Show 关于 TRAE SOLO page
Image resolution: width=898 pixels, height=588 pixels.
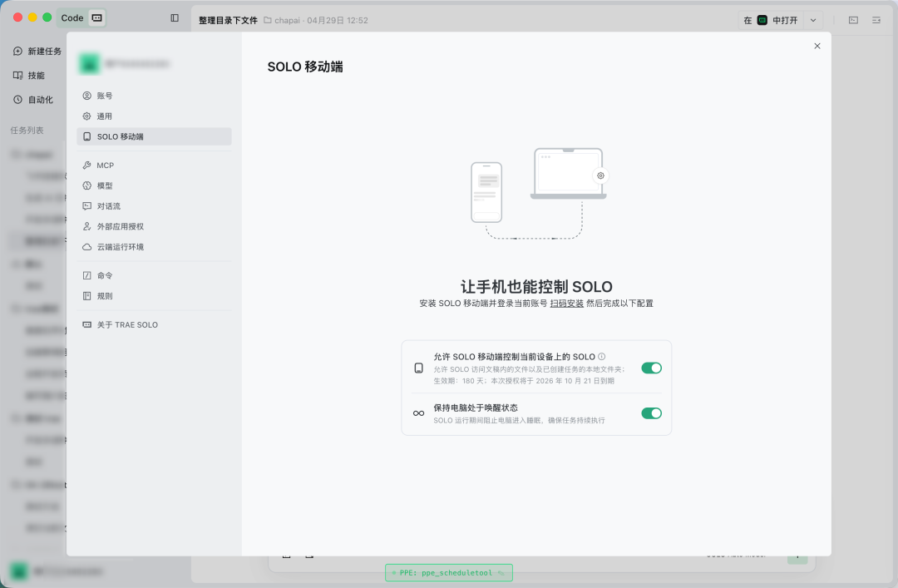tap(154, 325)
